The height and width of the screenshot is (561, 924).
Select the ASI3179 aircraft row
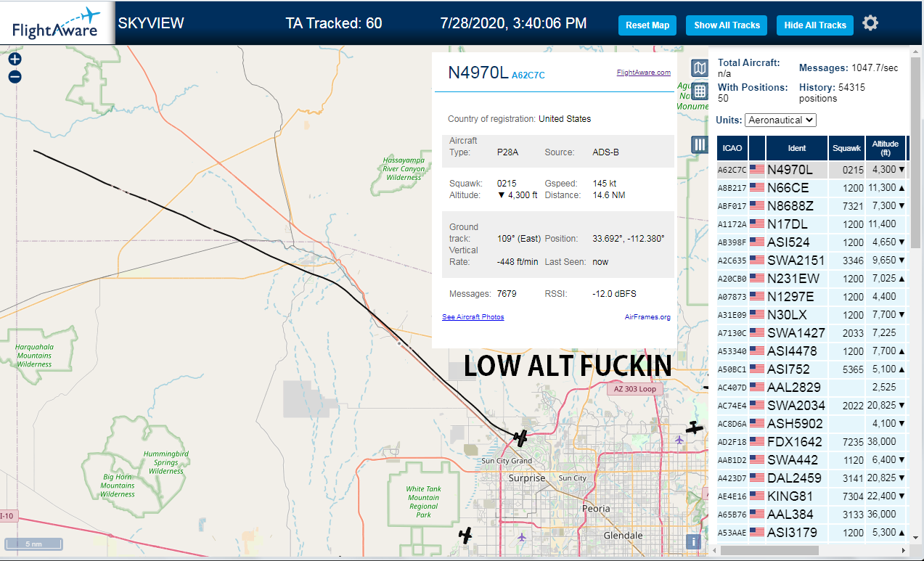(812, 532)
